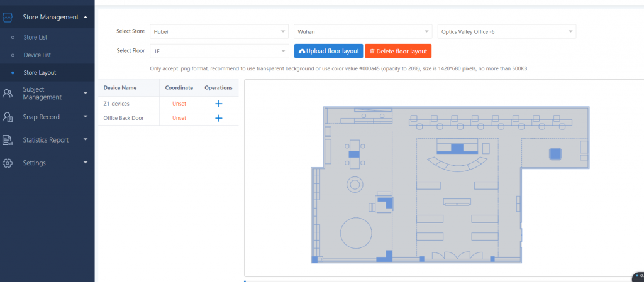Click Unset coordinate for Z1-devices
Viewport: 644px width, 282px height.
[x=179, y=104]
